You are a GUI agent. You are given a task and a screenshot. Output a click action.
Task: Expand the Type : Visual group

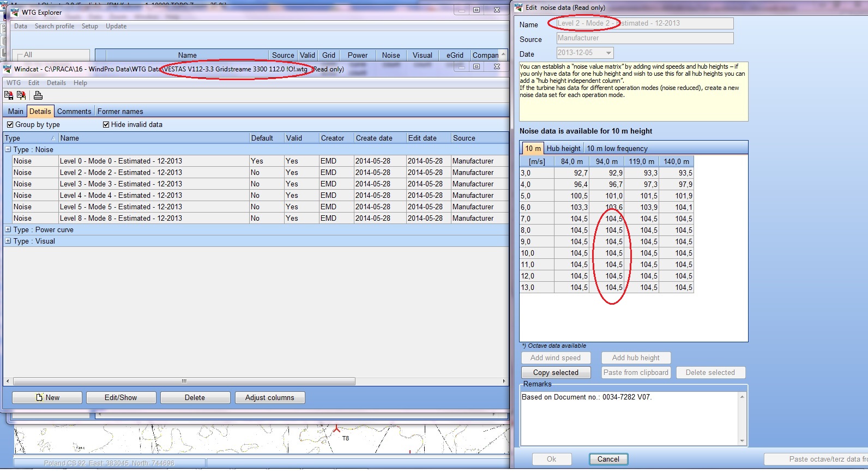[x=8, y=241]
